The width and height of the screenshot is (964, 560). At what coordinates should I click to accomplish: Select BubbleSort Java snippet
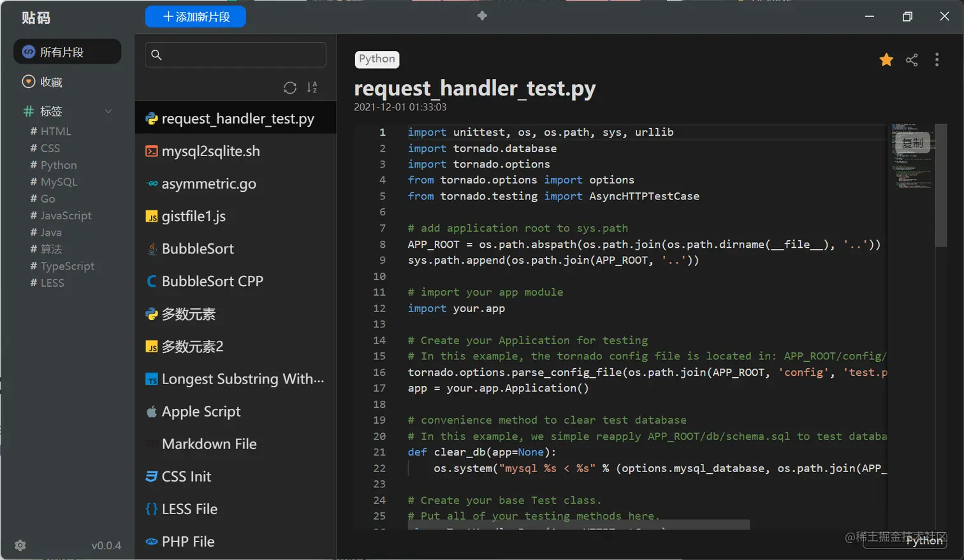click(235, 248)
